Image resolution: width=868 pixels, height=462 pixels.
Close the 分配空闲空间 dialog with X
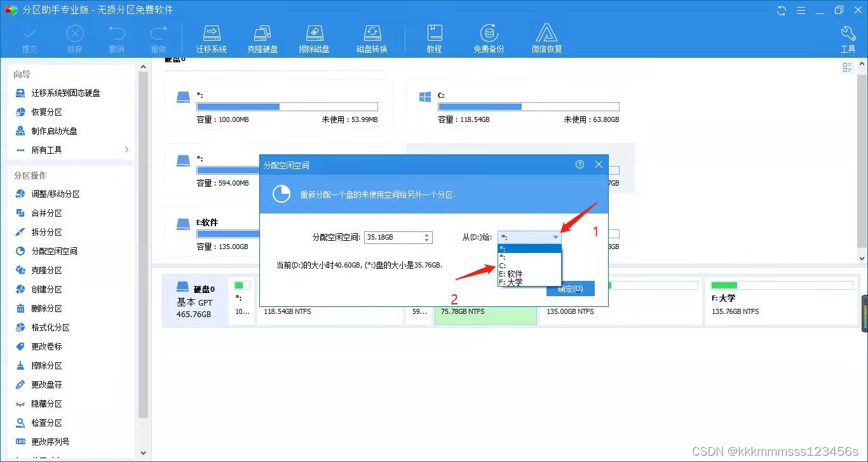click(599, 164)
